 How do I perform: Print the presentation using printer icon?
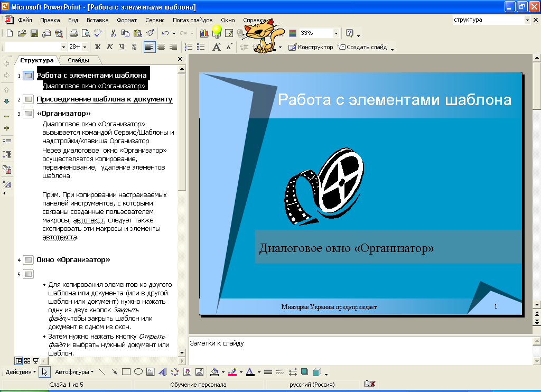pos(73,33)
